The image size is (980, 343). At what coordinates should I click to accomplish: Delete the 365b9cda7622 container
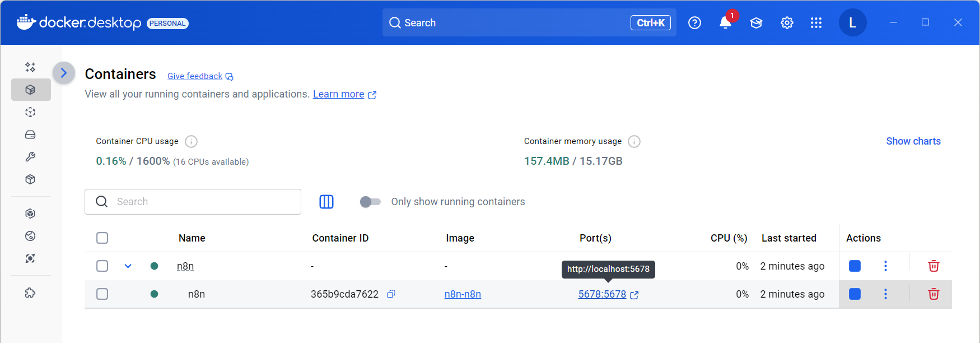(934, 294)
